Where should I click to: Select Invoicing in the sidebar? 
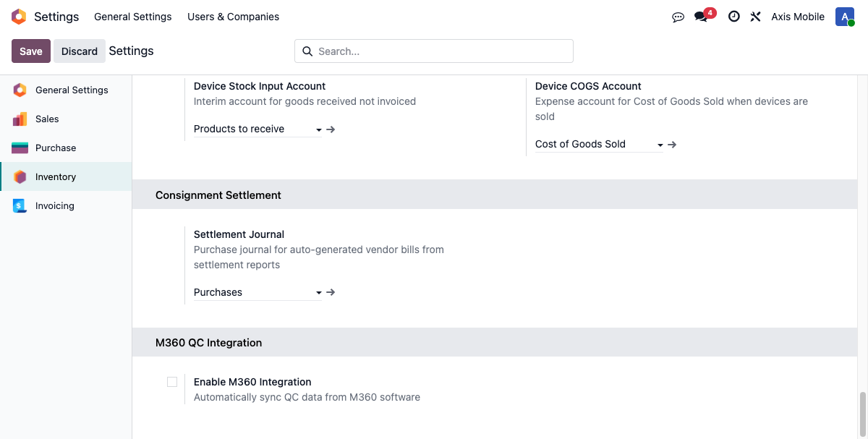55,206
